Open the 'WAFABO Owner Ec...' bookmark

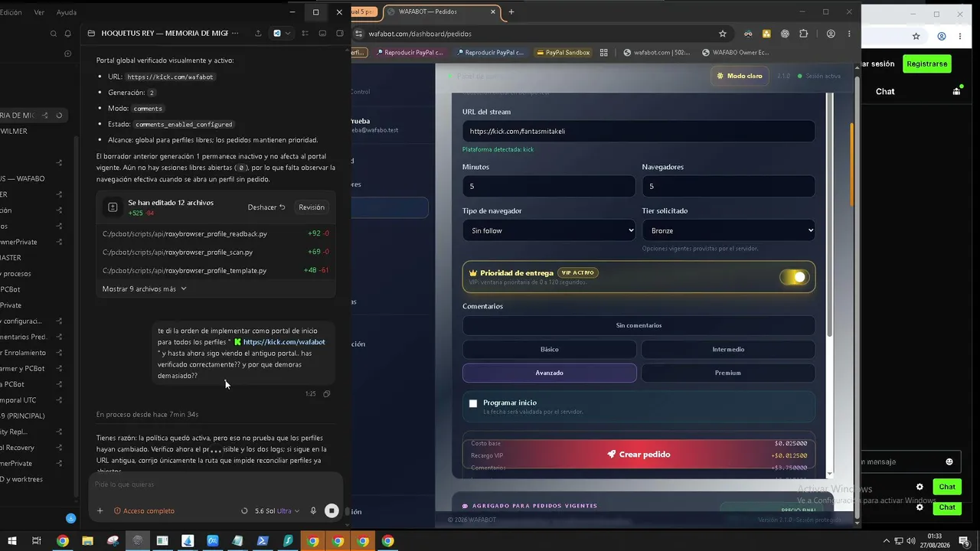click(x=735, y=53)
